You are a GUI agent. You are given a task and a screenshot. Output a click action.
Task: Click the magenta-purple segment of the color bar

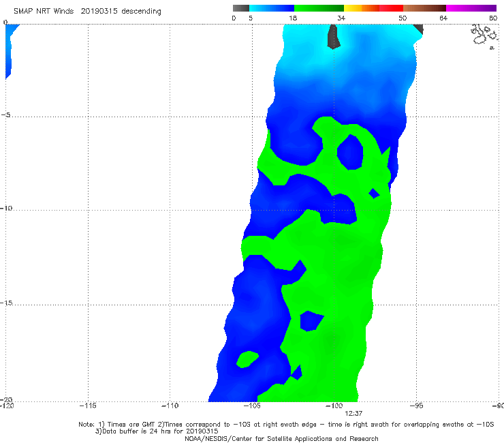(x=471, y=8)
